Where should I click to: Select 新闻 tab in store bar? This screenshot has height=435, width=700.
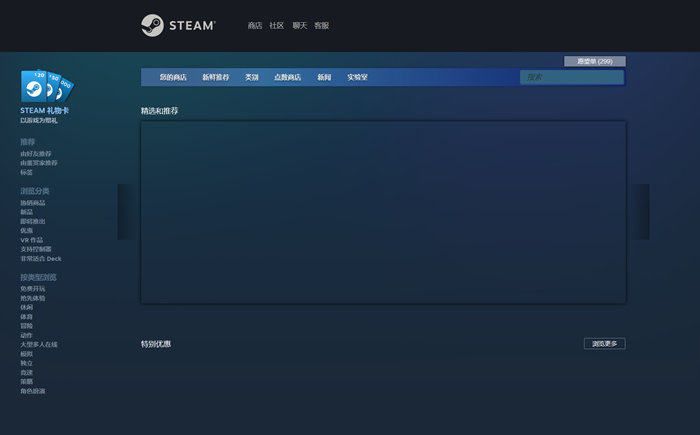pyautogui.click(x=324, y=77)
